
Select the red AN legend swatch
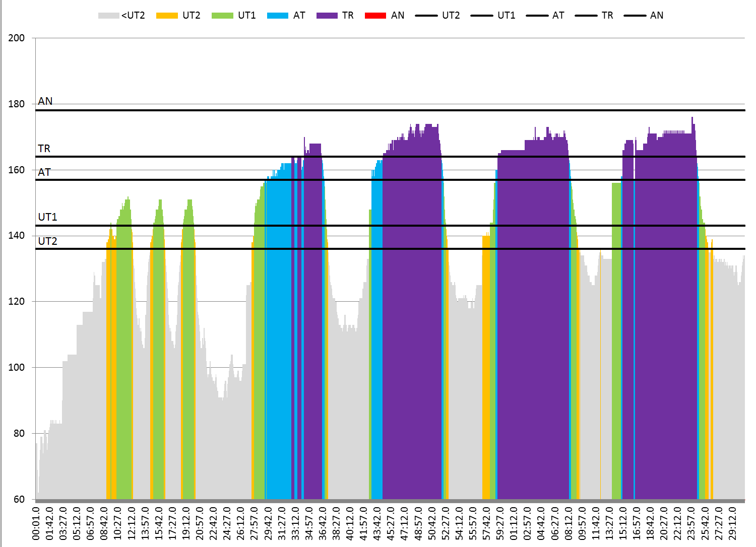pos(375,16)
